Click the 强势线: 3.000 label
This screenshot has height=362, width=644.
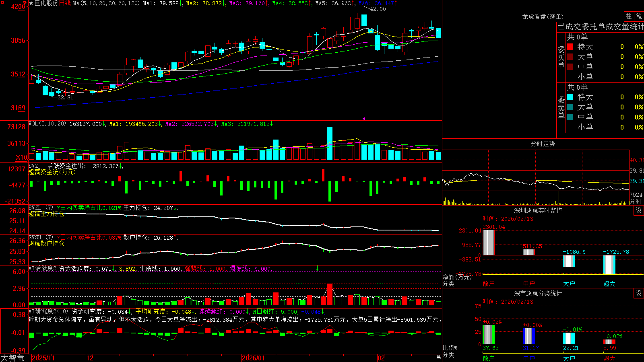[205, 268]
